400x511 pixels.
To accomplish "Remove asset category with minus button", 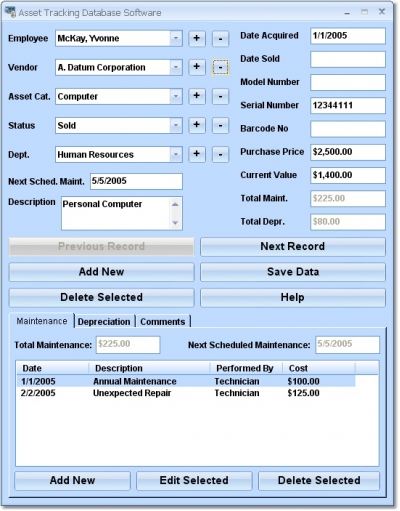I will tap(220, 96).
